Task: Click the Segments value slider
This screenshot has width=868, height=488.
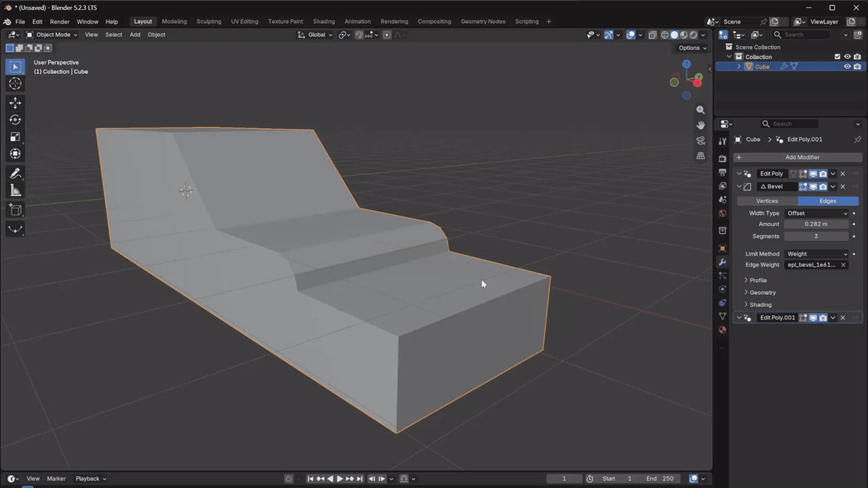Action: tap(816, 237)
